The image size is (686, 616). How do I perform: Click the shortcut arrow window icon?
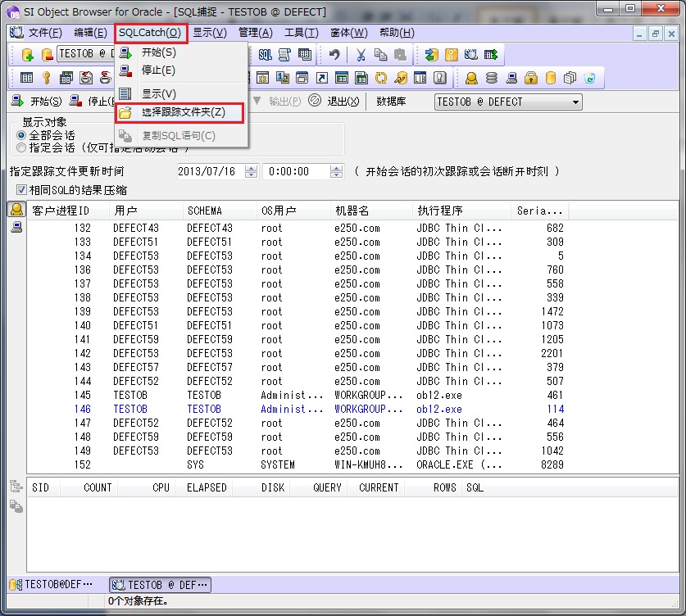(x=322, y=79)
